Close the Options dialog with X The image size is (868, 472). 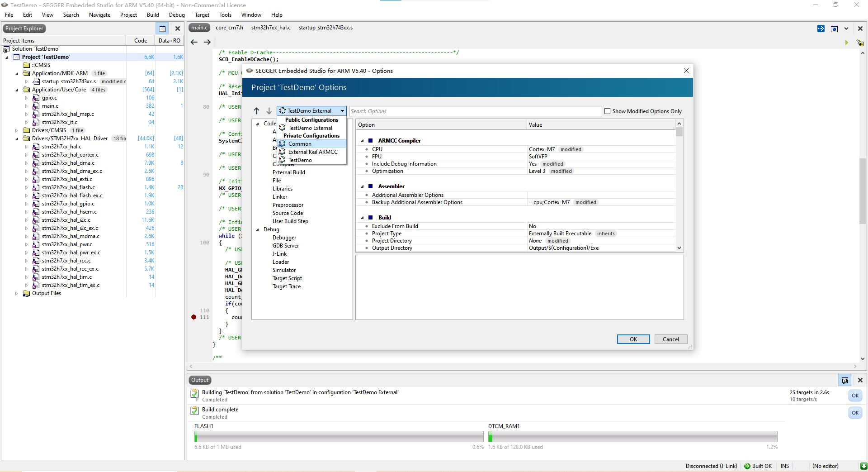[686, 71]
